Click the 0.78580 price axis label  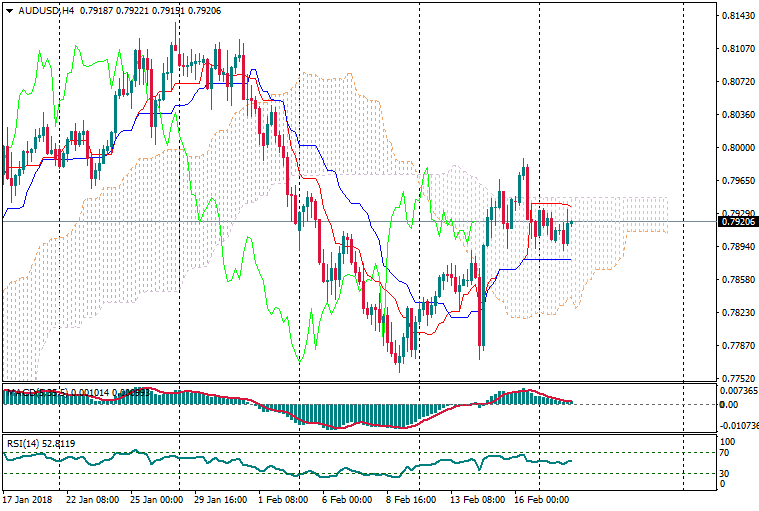click(737, 280)
